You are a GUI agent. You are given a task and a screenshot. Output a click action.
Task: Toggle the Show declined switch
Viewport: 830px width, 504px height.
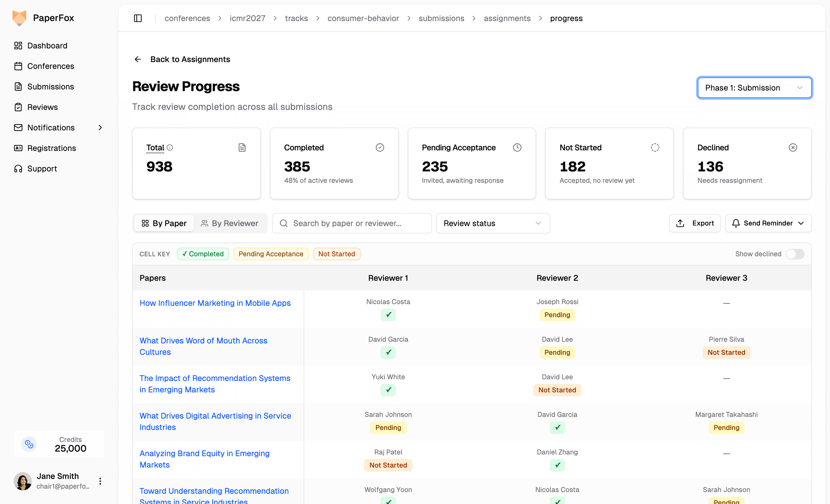pos(795,254)
